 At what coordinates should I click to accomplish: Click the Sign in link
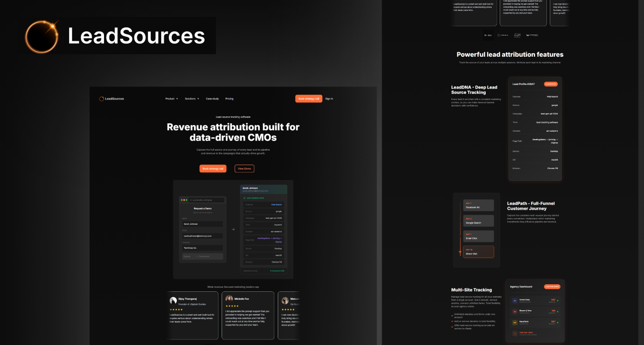[329, 98]
